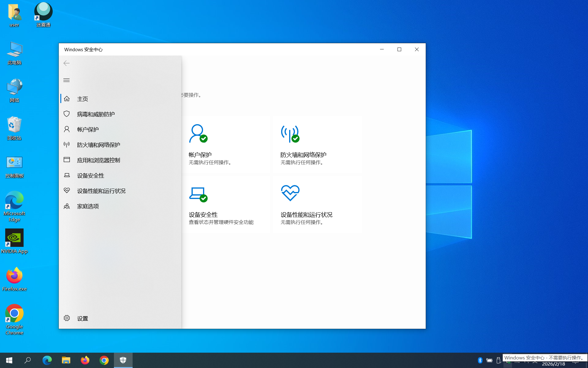This screenshot has height=368, width=588.
Task: Select 帐户保护 in the sidebar
Action: pyautogui.click(x=88, y=129)
